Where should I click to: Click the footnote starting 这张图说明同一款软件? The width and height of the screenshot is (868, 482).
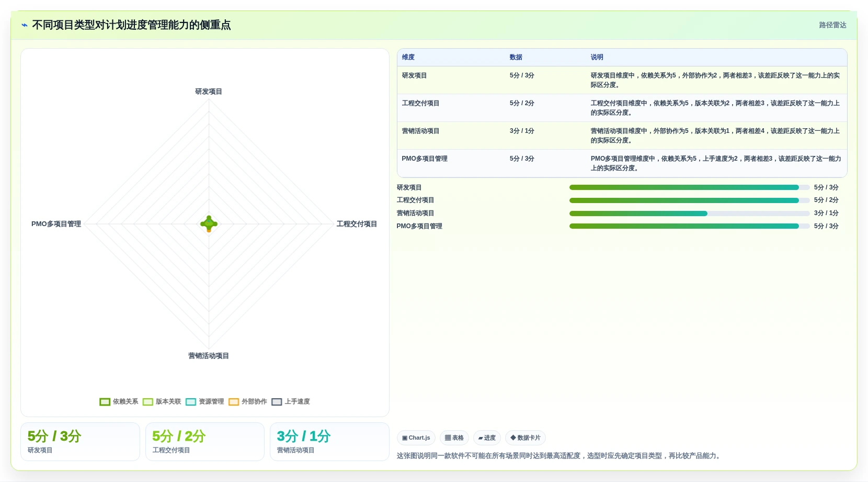[559, 456]
